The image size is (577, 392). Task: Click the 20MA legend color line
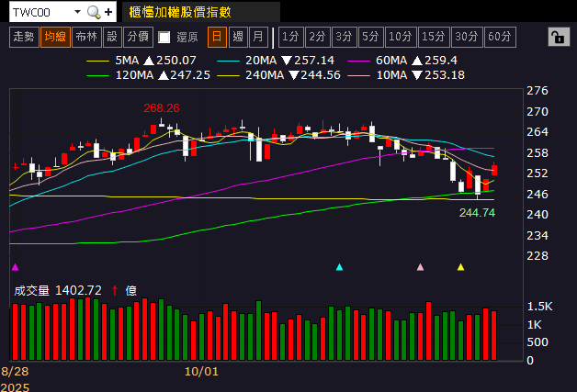(x=228, y=61)
